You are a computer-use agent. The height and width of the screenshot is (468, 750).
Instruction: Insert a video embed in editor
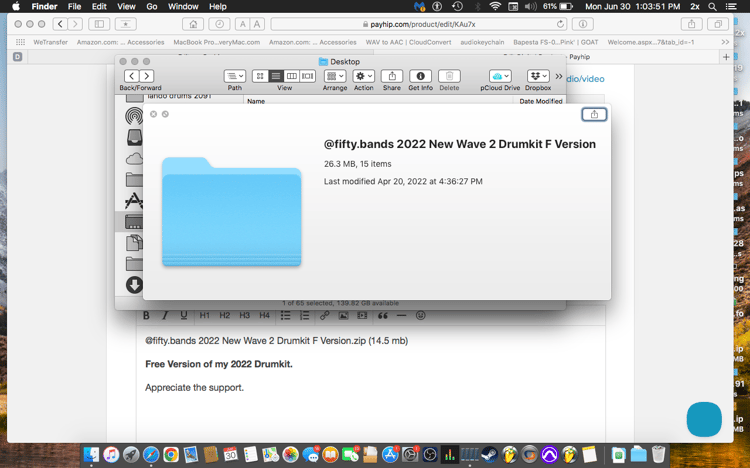362,315
